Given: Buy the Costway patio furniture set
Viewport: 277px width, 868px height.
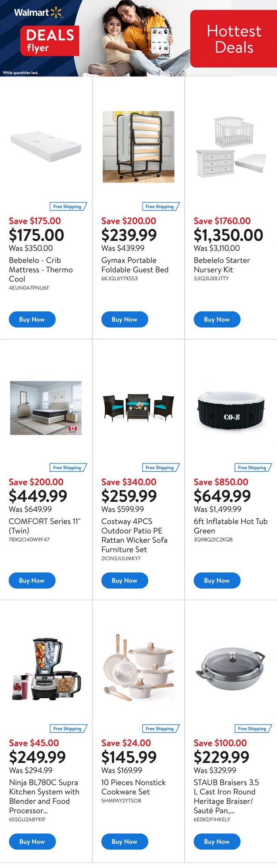Looking at the screenshot, I should click(124, 580).
